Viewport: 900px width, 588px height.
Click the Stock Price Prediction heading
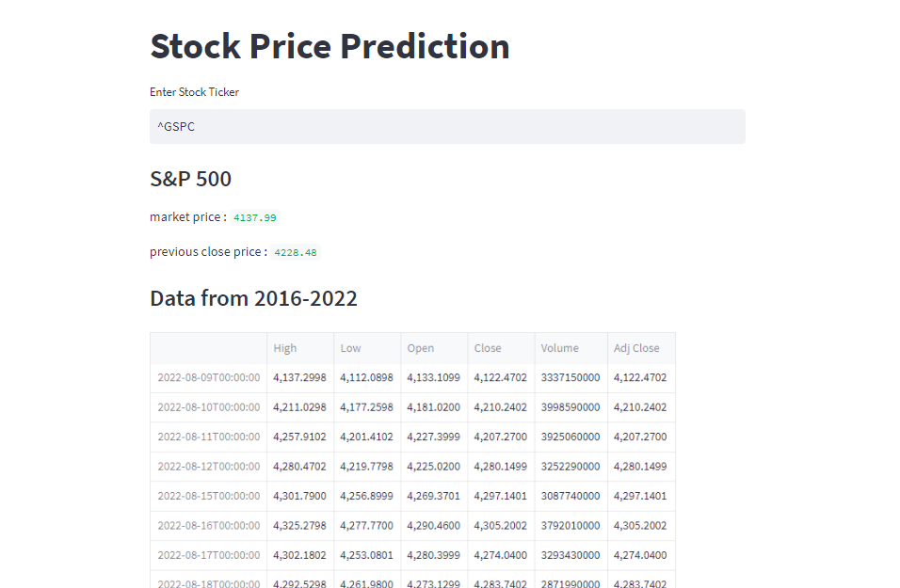click(329, 45)
